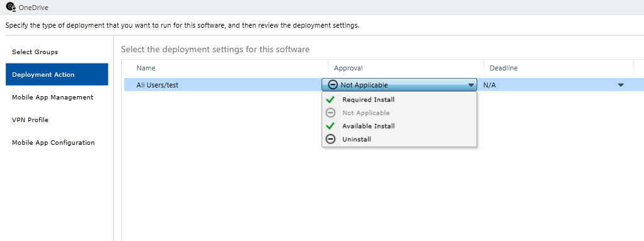This screenshot has height=241, width=644.
Task: Open the Deadline N/A dropdown arrow
Action: [x=621, y=85]
